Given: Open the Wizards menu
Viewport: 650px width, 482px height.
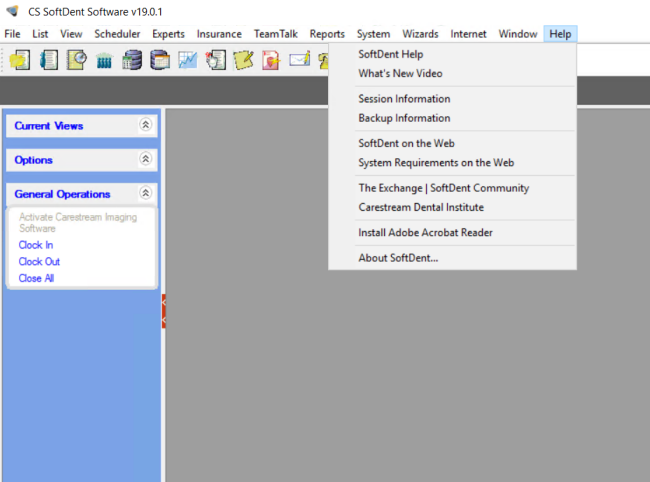Looking at the screenshot, I should click(420, 34).
